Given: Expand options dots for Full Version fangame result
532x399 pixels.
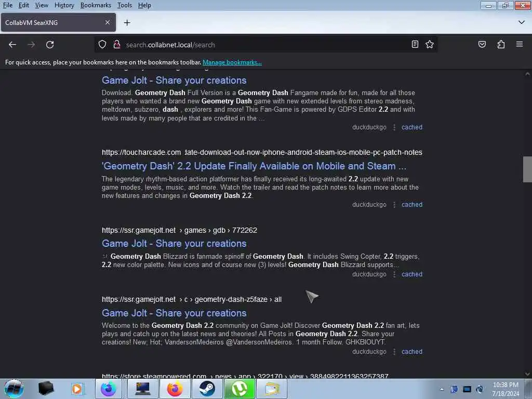Looking at the screenshot, I should click(394, 127).
